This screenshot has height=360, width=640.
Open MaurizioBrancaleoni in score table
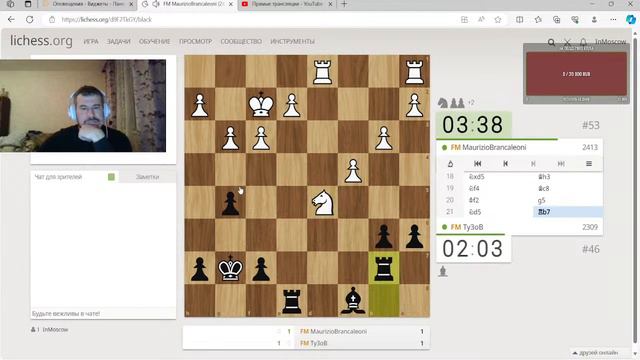tap(338, 331)
